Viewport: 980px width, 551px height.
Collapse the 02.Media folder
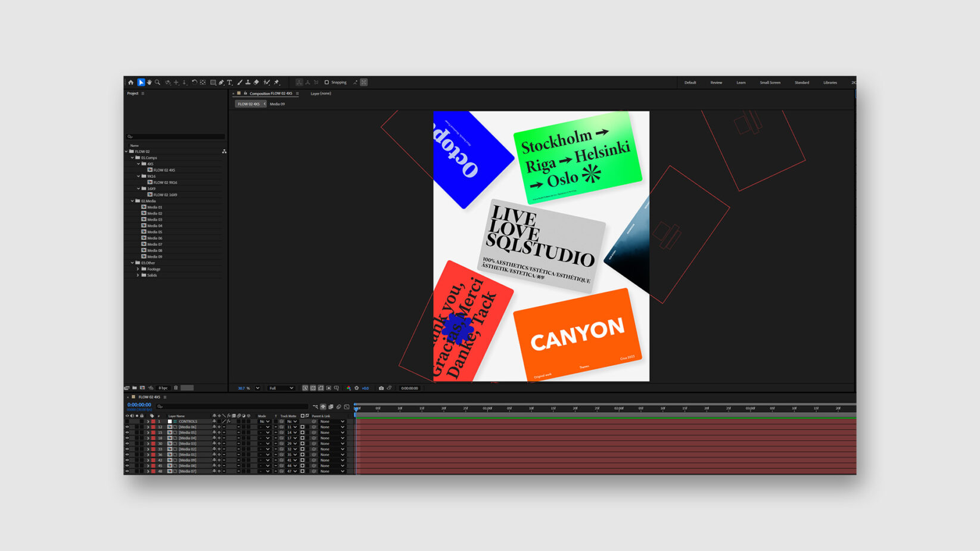(132, 201)
